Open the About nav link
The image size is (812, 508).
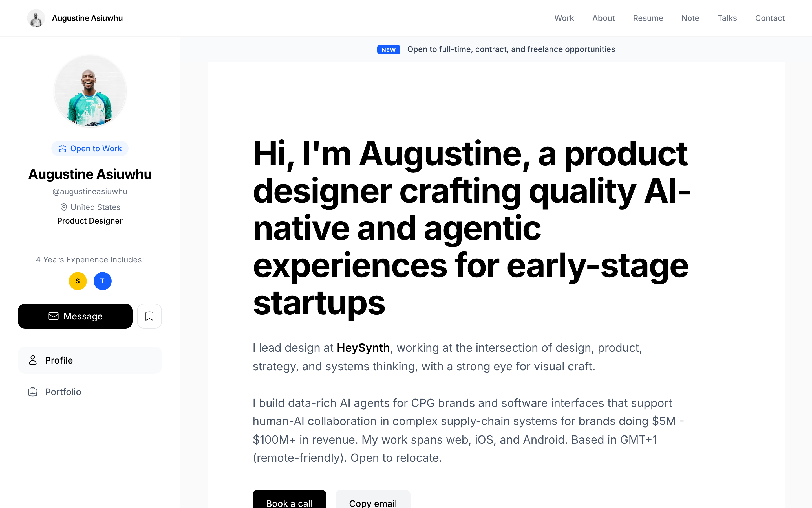pyautogui.click(x=603, y=18)
